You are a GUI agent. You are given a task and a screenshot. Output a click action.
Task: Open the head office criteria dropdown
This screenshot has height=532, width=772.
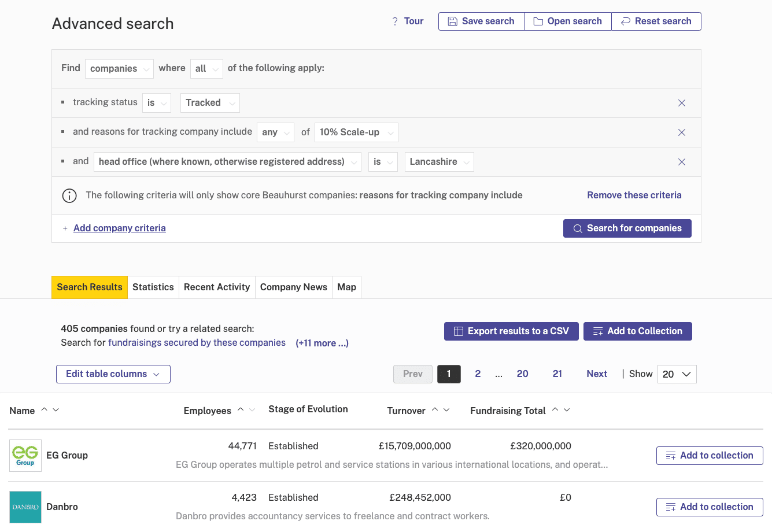227,162
